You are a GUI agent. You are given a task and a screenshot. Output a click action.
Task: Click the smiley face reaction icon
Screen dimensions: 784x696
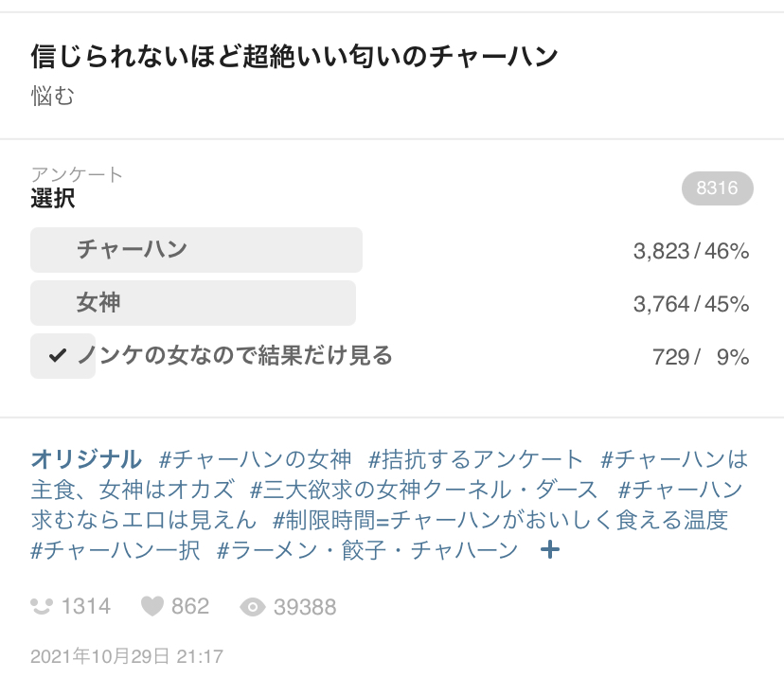pos(42,606)
